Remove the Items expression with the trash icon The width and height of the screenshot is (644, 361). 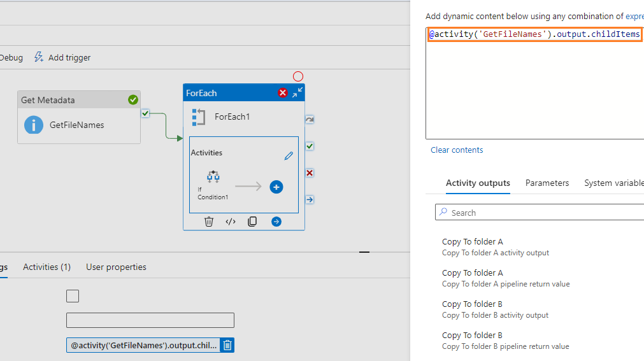point(227,345)
